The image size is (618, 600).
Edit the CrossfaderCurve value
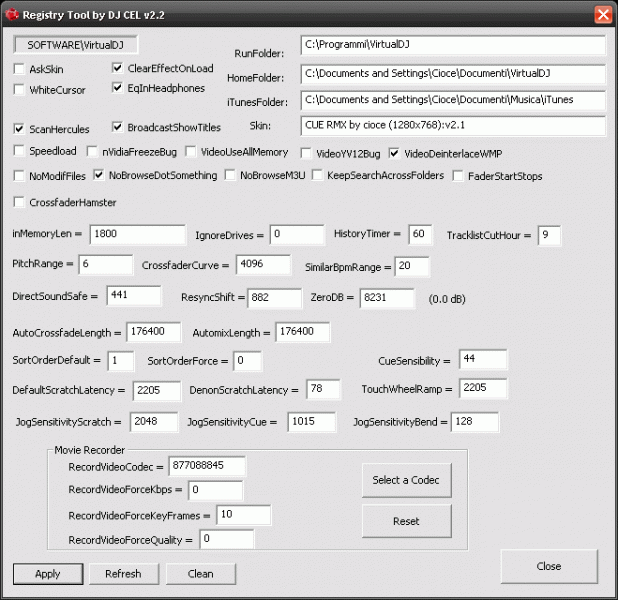[263, 264]
